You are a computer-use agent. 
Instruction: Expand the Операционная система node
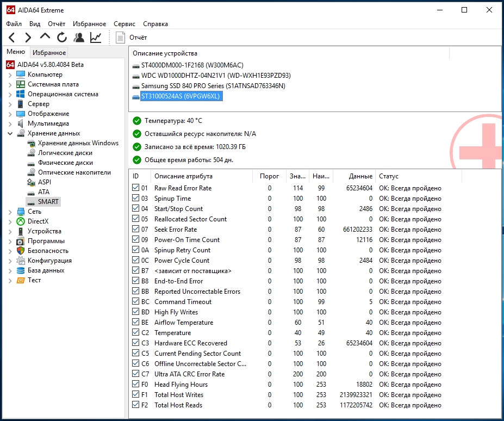(x=10, y=95)
